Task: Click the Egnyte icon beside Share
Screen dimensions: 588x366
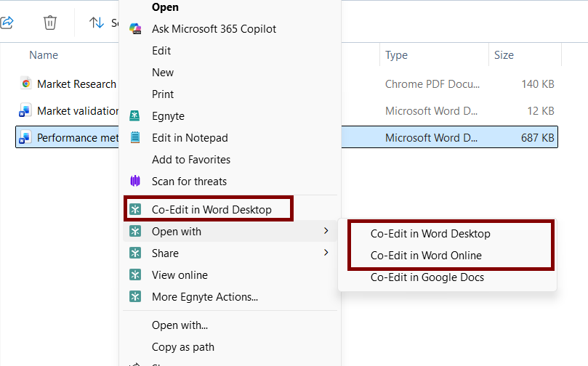Action: pos(135,253)
